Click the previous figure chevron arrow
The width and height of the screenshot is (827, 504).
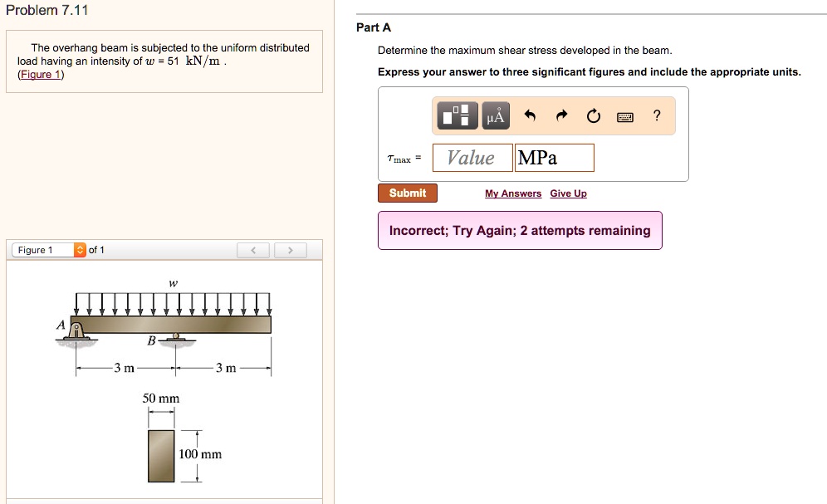253,249
